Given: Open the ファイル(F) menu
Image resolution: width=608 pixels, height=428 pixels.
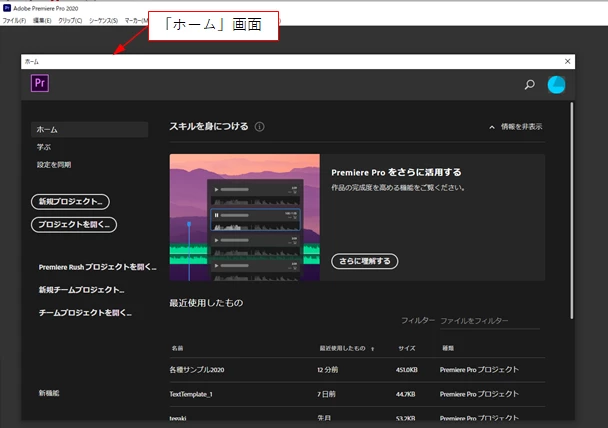Looking at the screenshot, I should [x=14, y=21].
